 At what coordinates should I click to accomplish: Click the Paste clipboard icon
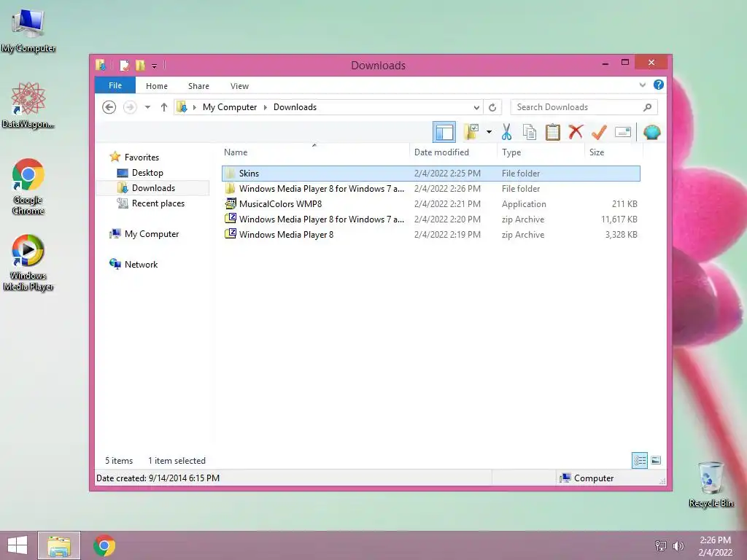[553, 132]
